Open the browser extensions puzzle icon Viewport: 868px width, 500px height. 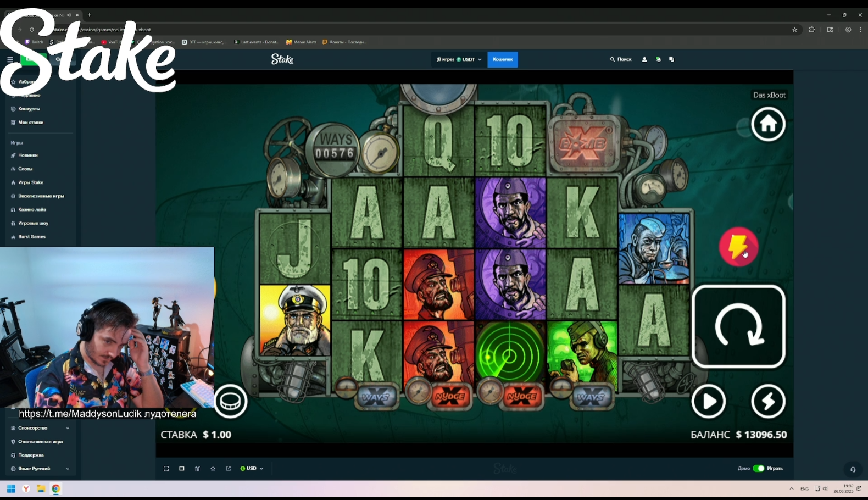(x=812, y=30)
